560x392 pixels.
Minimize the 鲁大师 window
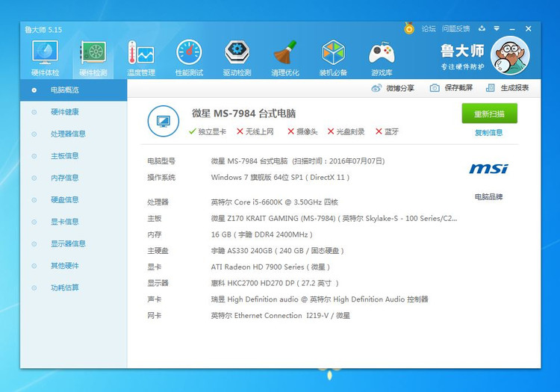pyautogui.click(x=512, y=29)
